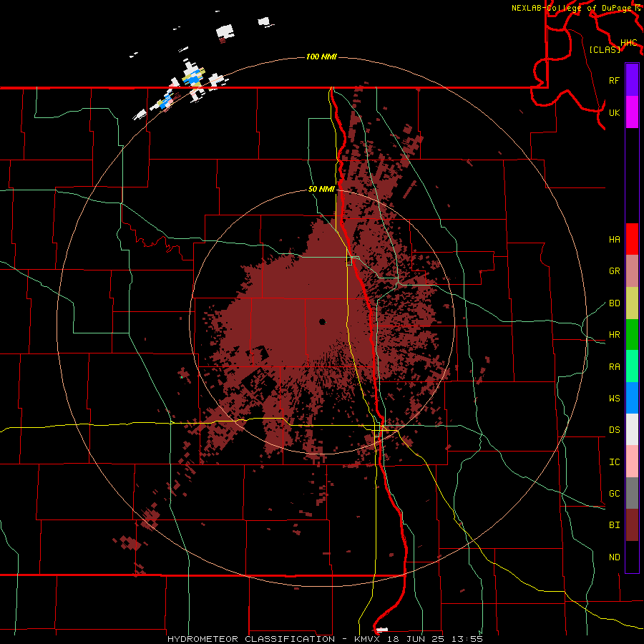Click the HA legend label
The image size is (644, 644).
614,239
